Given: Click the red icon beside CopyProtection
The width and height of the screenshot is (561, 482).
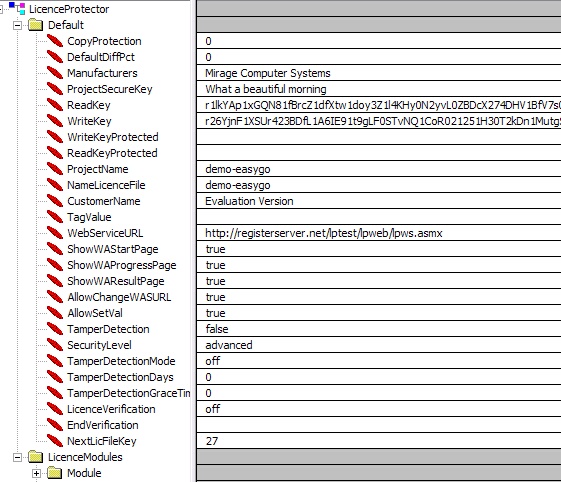Looking at the screenshot, I should pyautogui.click(x=55, y=41).
